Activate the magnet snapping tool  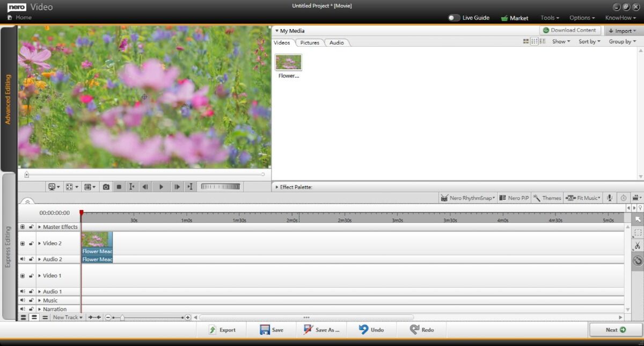tap(638, 261)
